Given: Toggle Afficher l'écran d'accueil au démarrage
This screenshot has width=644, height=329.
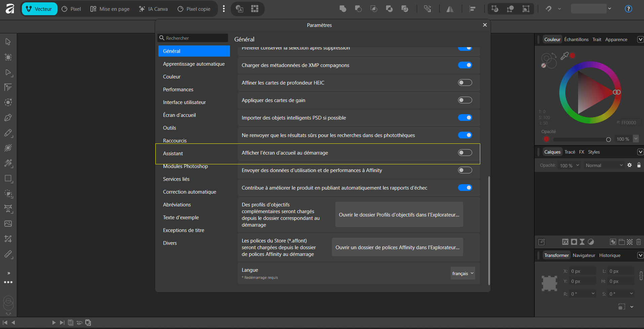Looking at the screenshot, I should [465, 153].
